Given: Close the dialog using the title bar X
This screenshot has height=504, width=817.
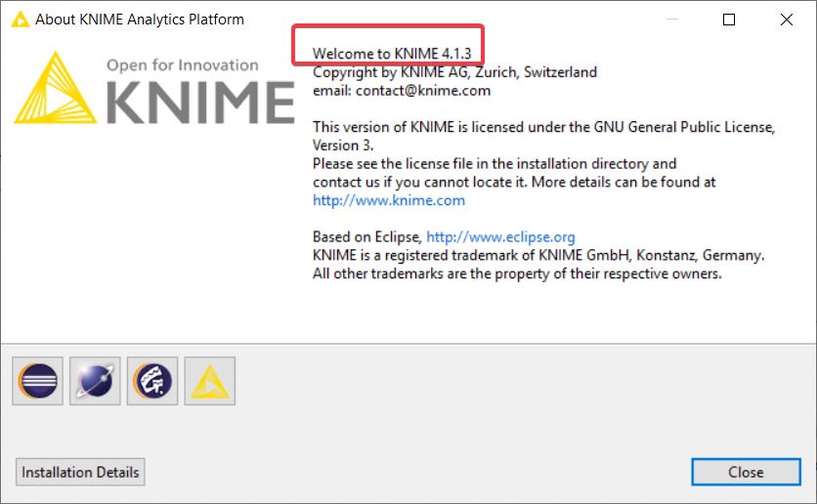Looking at the screenshot, I should 786,19.
